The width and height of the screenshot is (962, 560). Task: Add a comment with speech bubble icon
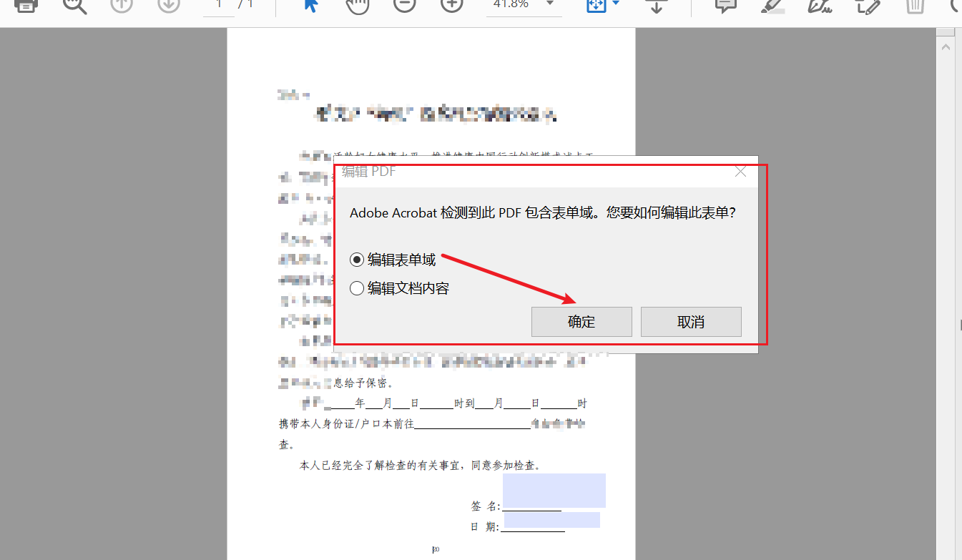[x=726, y=6]
